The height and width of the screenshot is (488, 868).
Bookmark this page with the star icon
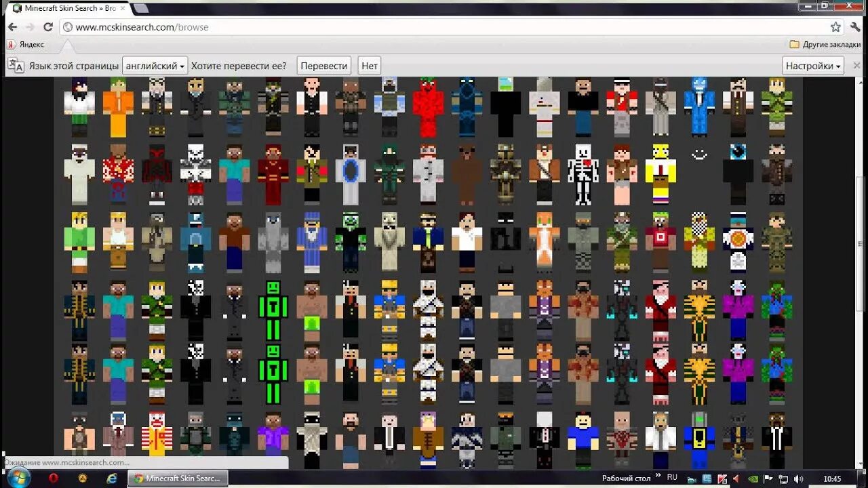(x=835, y=27)
